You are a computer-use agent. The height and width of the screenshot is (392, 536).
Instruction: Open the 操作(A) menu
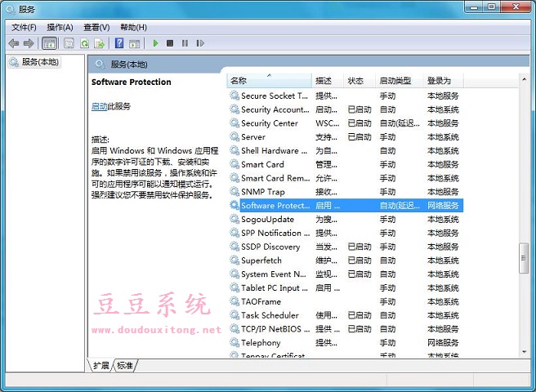[60, 27]
